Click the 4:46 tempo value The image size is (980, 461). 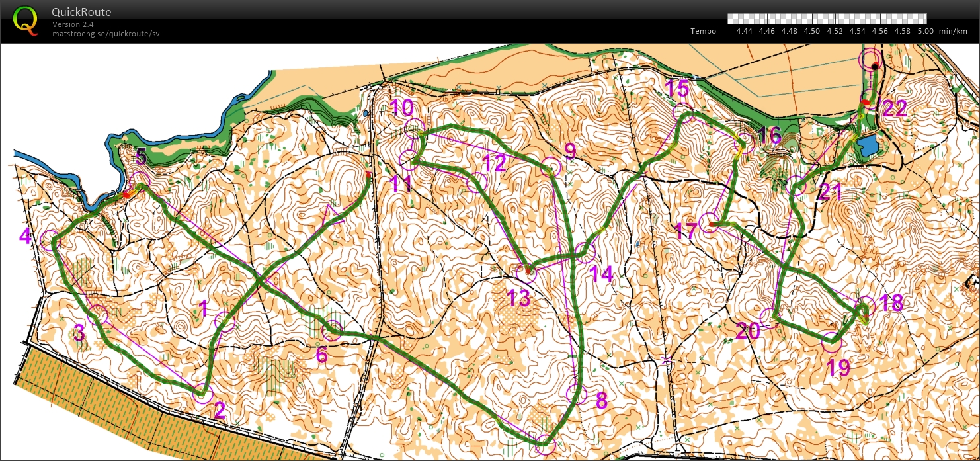tap(766, 31)
